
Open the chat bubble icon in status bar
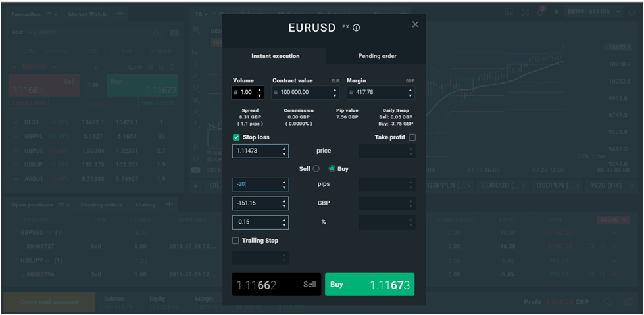[x=608, y=302]
